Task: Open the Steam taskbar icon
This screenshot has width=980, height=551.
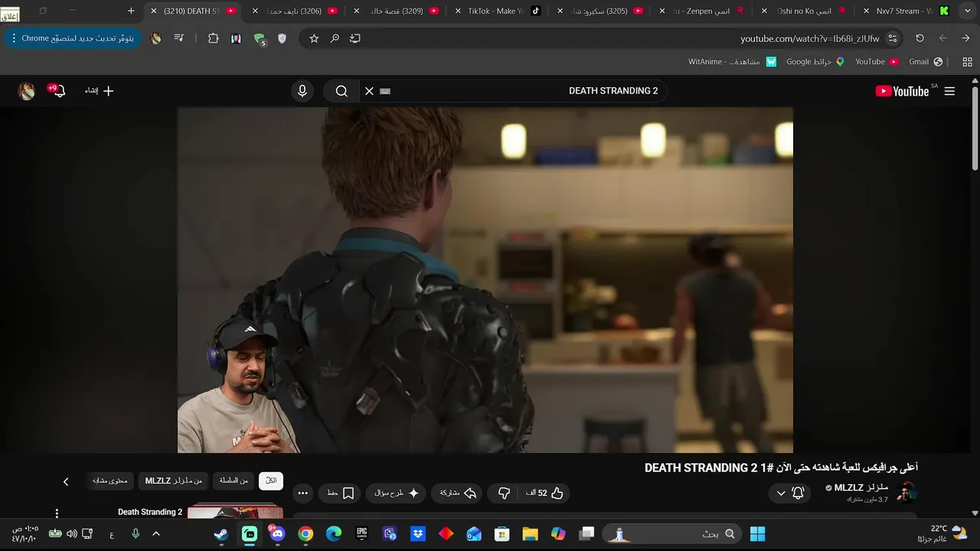Action: point(220,534)
